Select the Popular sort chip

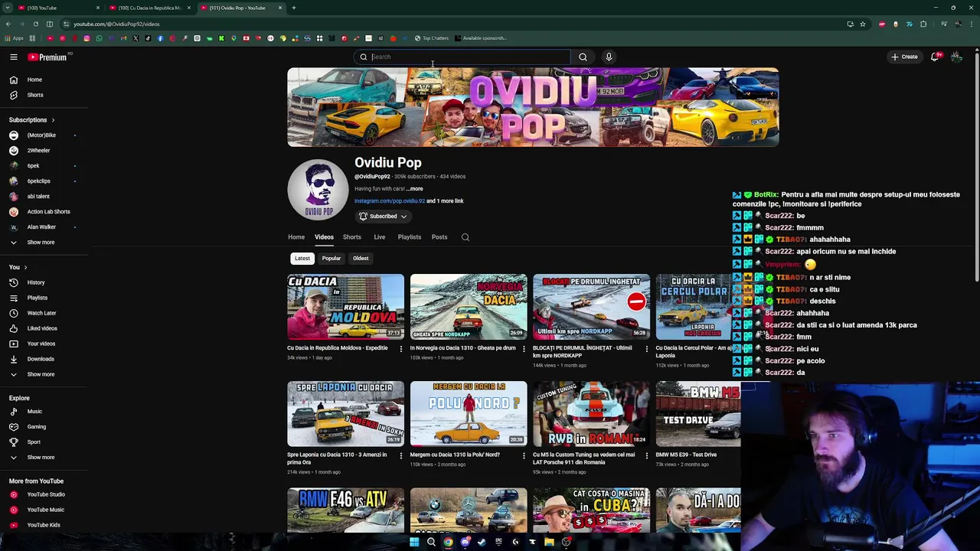tap(331, 259)
